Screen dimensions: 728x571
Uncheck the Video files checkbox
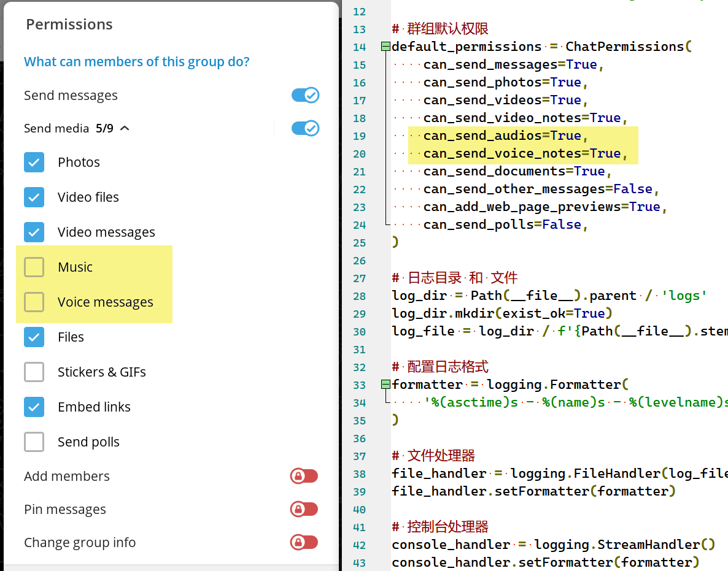[x=34, y=197]
